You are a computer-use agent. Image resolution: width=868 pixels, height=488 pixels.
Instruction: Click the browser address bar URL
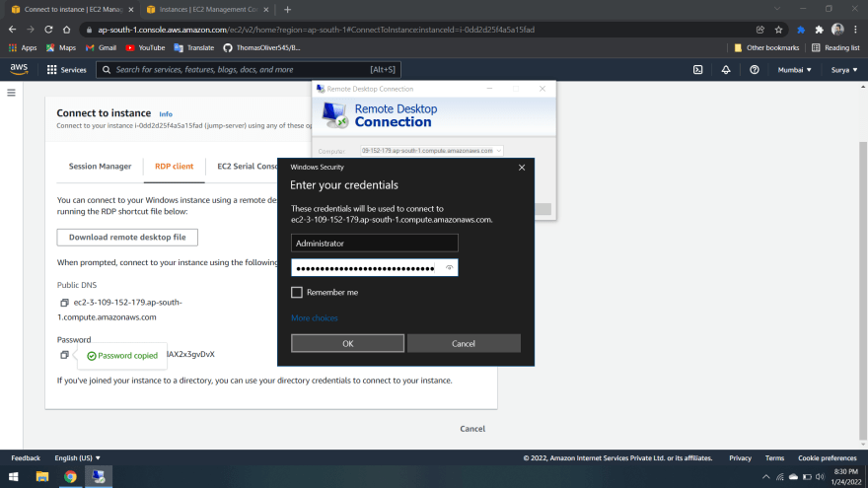(x=316, y=30)
